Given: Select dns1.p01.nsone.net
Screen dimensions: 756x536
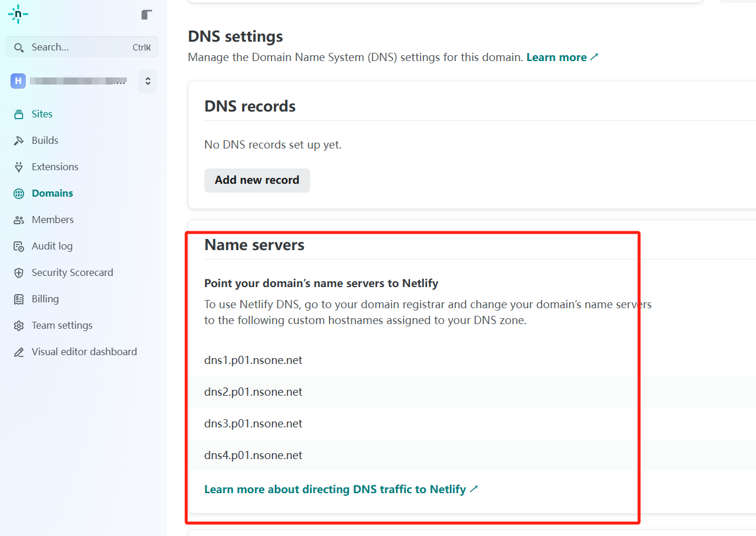Looking at the screenshot, I should click(253, 360).
